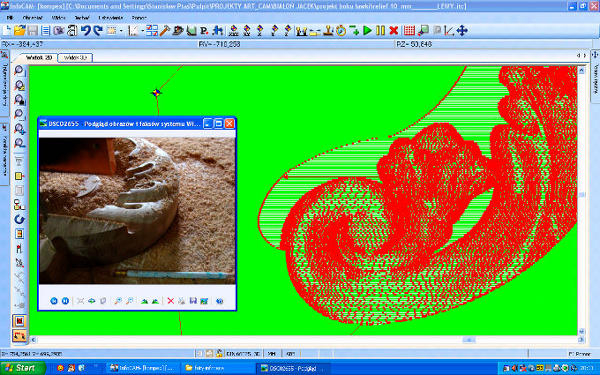Screen dimensions: 600x375
Task: Click the vertical scrollbar of the drawing canvas
Action: (x=582, y=200)
